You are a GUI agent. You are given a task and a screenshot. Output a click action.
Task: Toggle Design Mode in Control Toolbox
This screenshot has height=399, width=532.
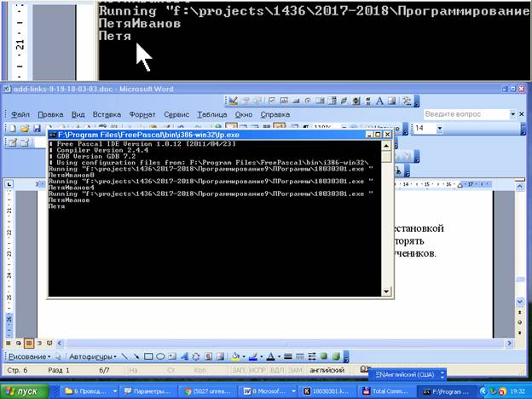click(234, 101)
